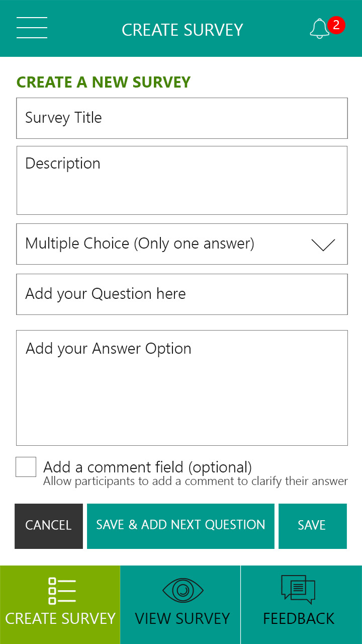
Task: Click the 'Add a comment field (optional)' label
Action: (147, 467)
